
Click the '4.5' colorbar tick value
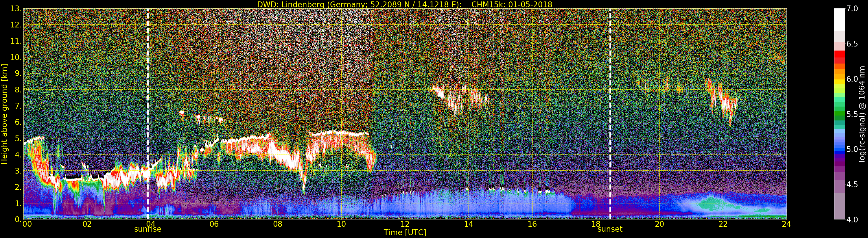tap(852, 185)
